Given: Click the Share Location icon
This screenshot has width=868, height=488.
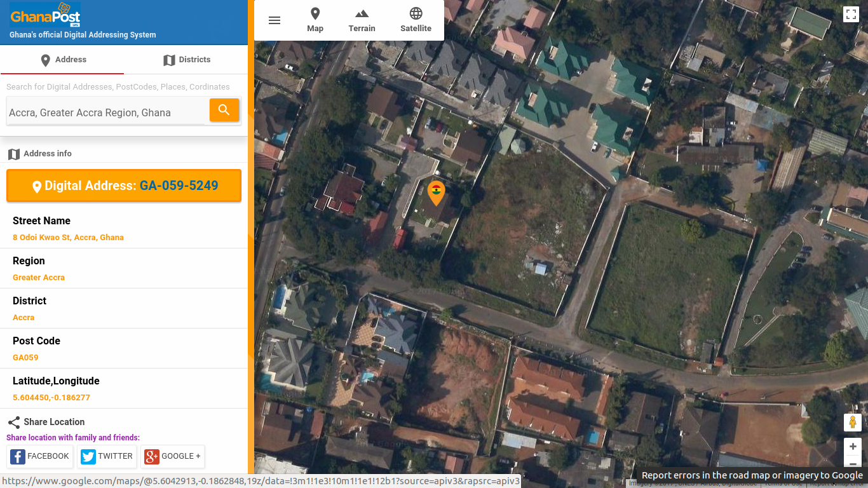Looking at the screenshot, I should tap(14, 423).
